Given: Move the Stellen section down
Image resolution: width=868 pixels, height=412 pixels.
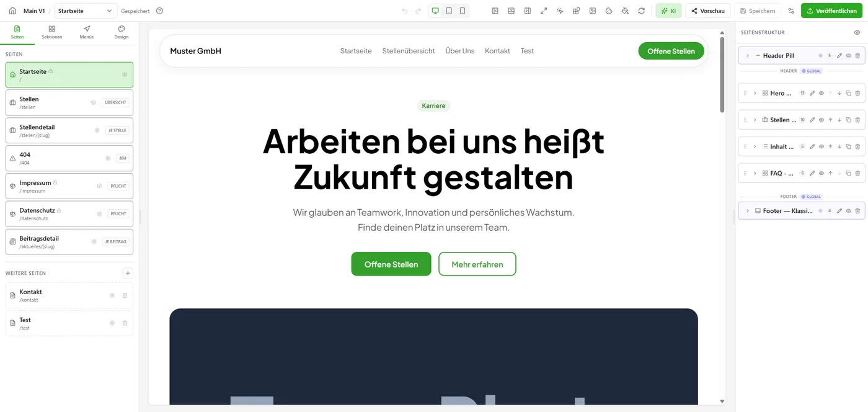Looking at the screenshot, I should pyautogui.click(x=839, y=120).
